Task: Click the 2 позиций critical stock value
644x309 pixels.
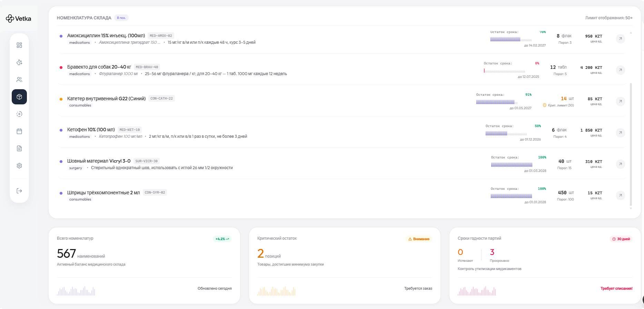Action: (x=269, y=254)
